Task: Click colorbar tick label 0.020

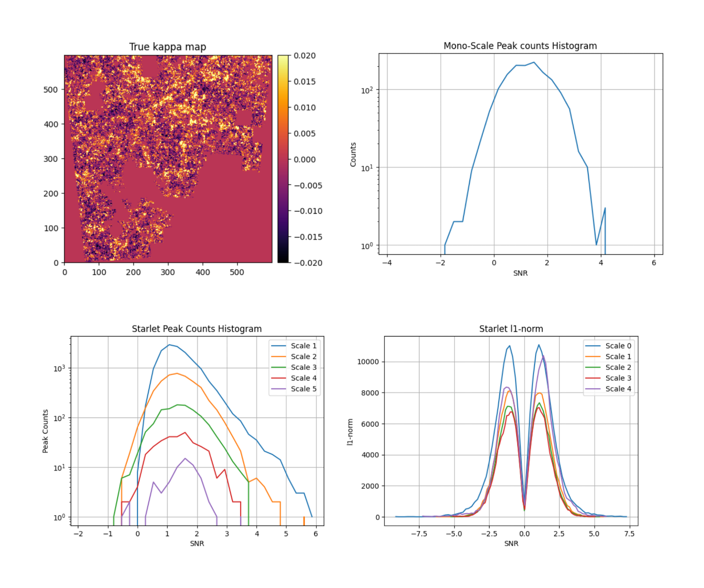Action: click(x=304, y=56)
